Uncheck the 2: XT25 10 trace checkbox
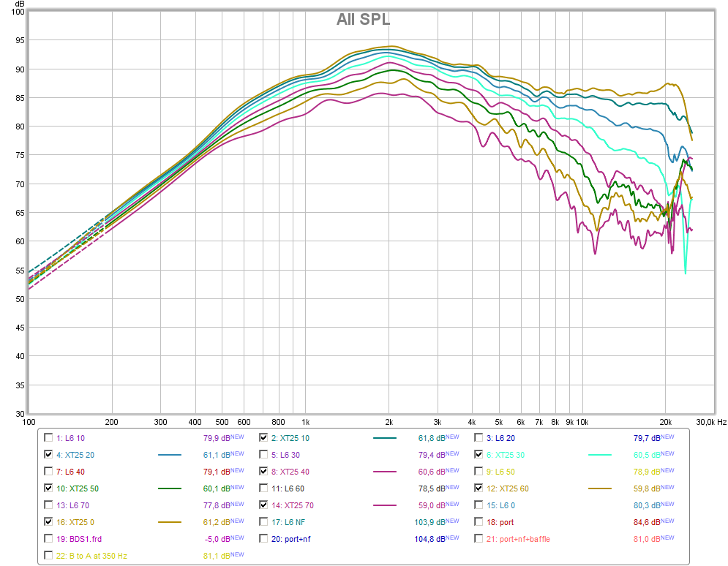The height and width of the screenshot is (566, 728). [x=263, y=437]
